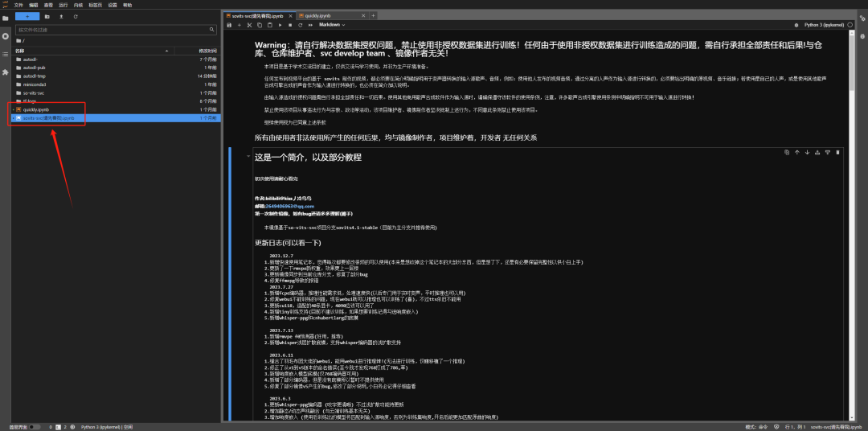Save the notebook with the disk icon

tap(229, 25)
